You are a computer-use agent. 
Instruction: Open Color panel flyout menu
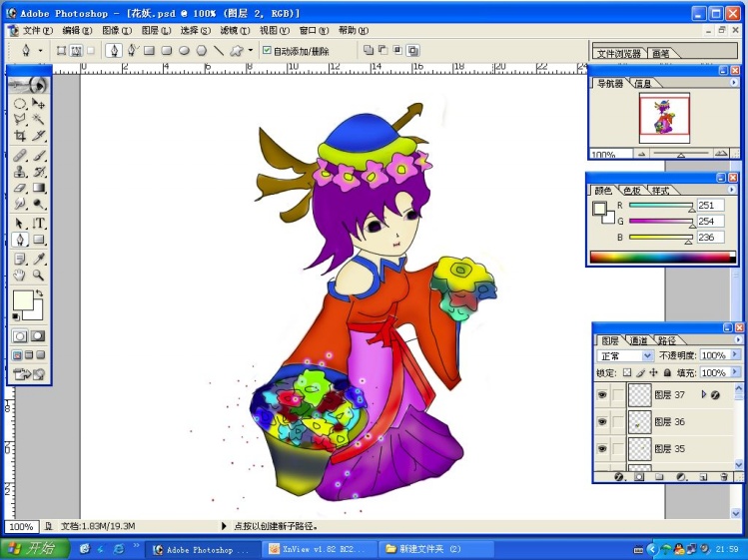pos(732,190)
